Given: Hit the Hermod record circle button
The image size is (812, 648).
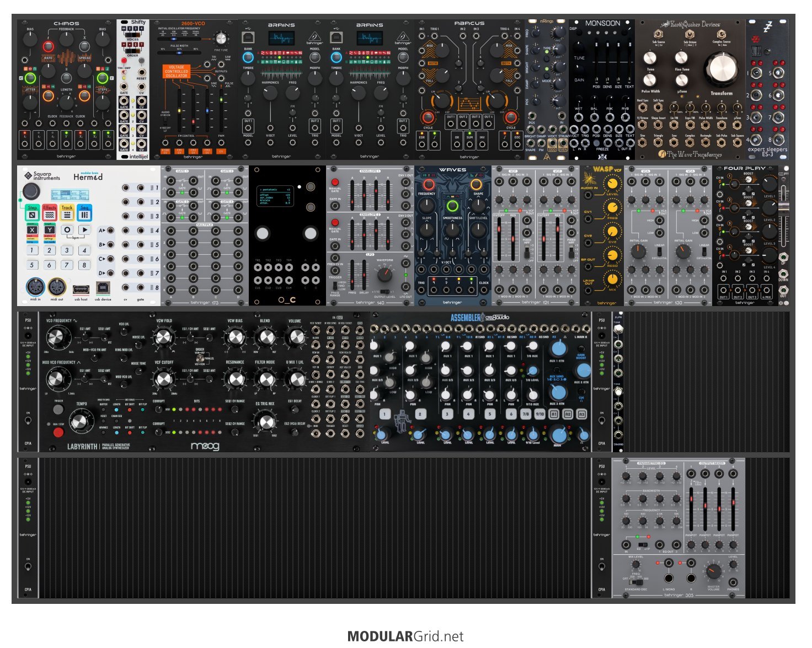Looking at the screenshot, I should [x=67, y=230].
